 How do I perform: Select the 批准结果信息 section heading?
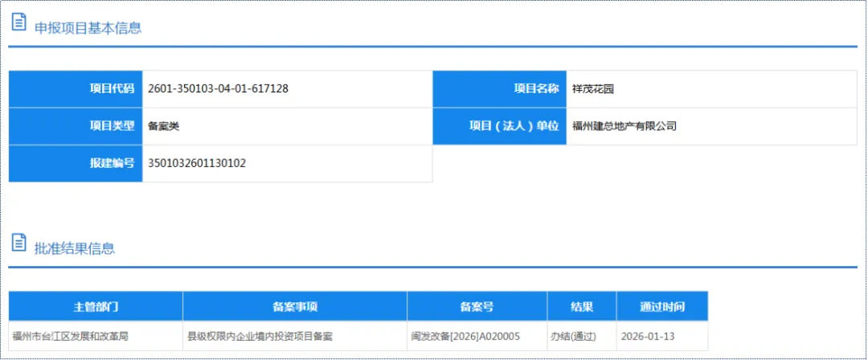click(x=75, y=248)
